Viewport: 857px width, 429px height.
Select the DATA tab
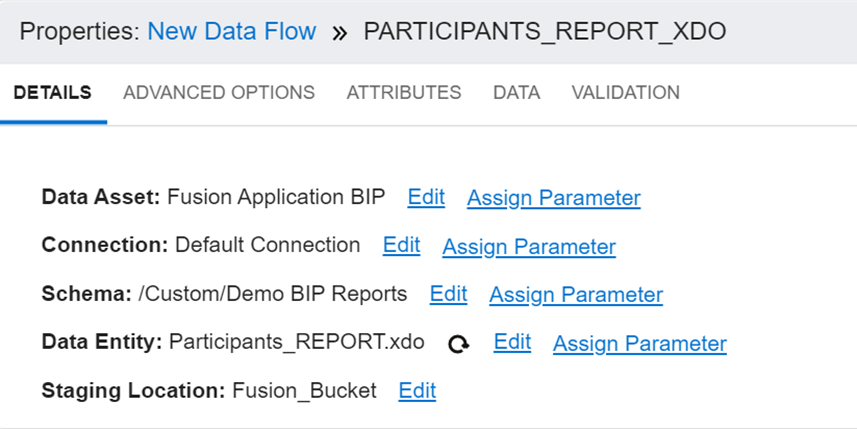[x=516, y=93]
